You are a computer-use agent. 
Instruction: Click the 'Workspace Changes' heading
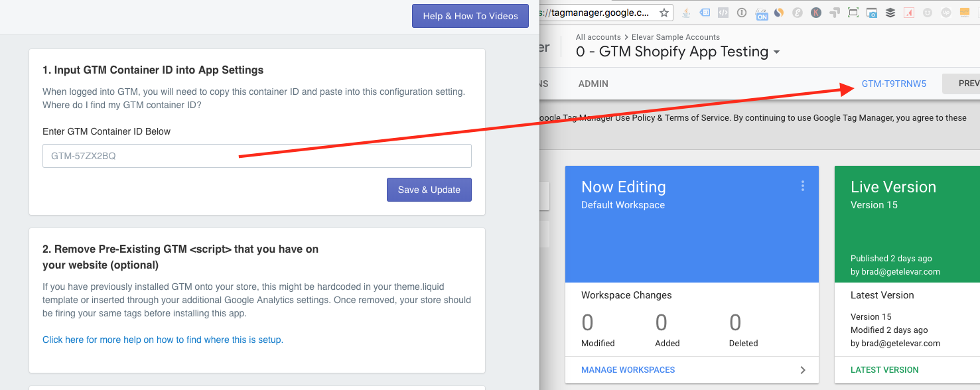point(626,295)
